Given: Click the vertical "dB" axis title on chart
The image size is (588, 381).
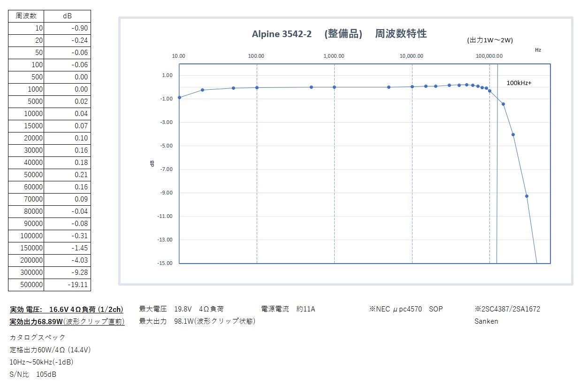Looking at the screenshot, I should 152,163.
